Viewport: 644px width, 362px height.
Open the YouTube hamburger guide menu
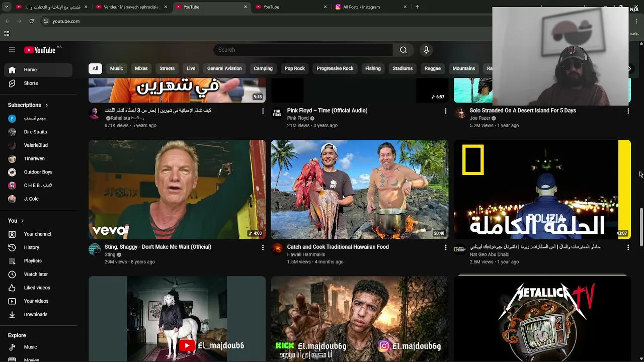[12, 50]
